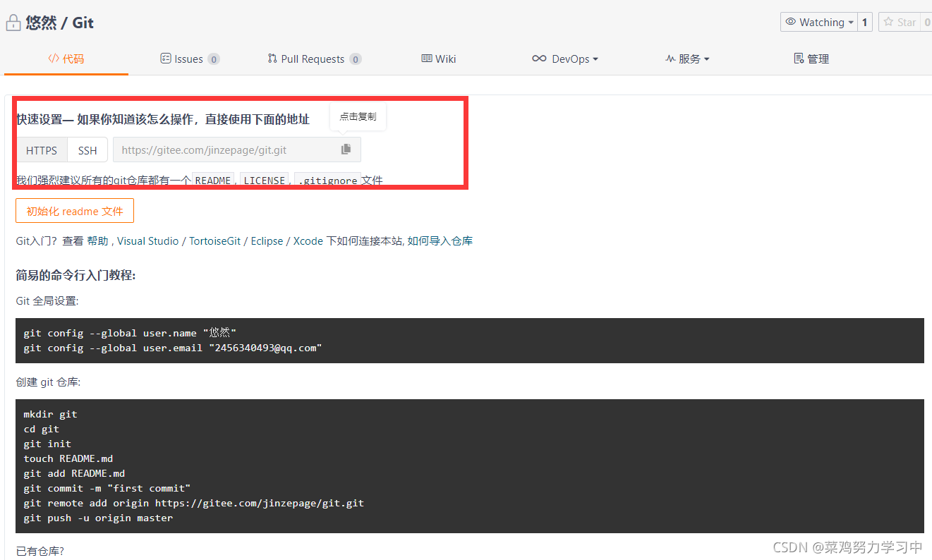Go to the Pull Requests tab

point(315,59)
